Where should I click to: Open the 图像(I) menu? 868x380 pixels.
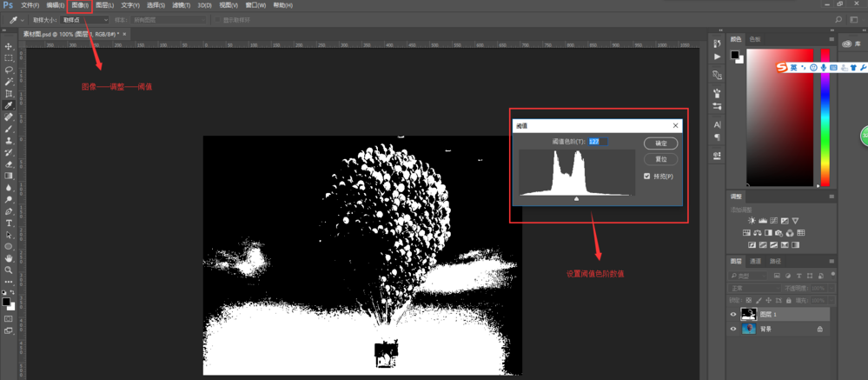click(x=80, y=5)
